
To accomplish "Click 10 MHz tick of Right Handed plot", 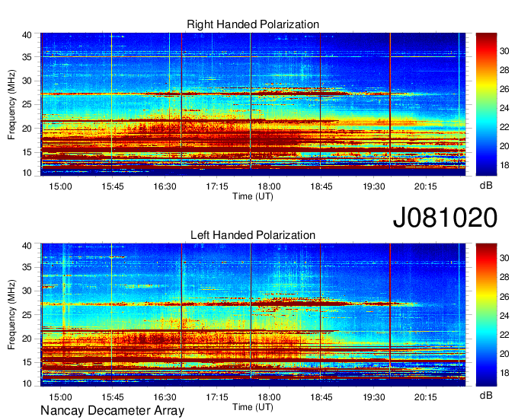I will pos(27,173).
